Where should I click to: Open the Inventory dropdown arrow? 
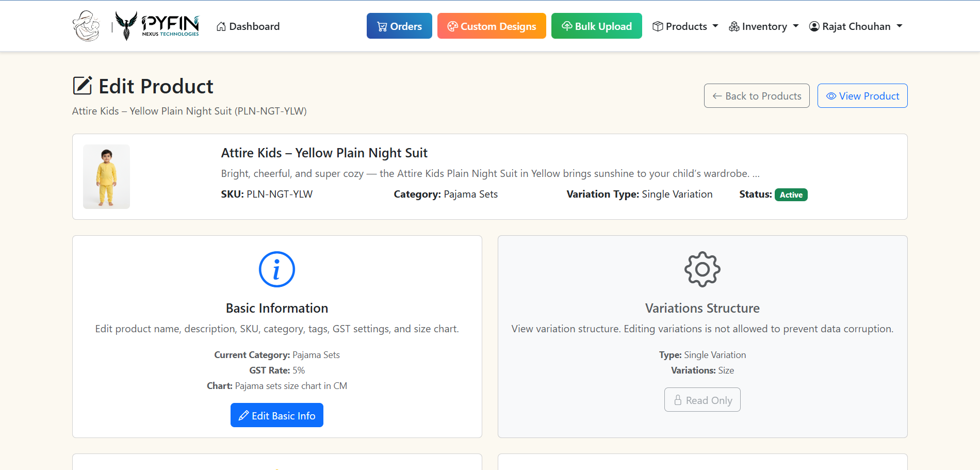click(x=795, y=26)
